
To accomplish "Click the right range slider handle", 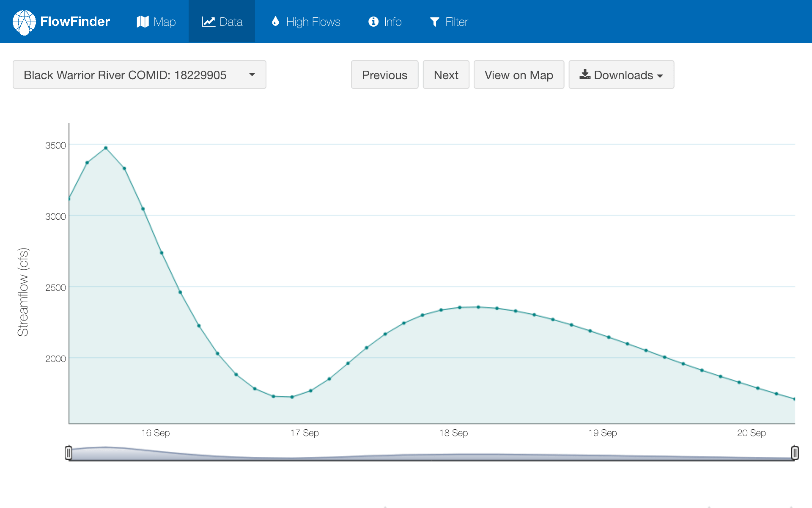I will (795, 453).
